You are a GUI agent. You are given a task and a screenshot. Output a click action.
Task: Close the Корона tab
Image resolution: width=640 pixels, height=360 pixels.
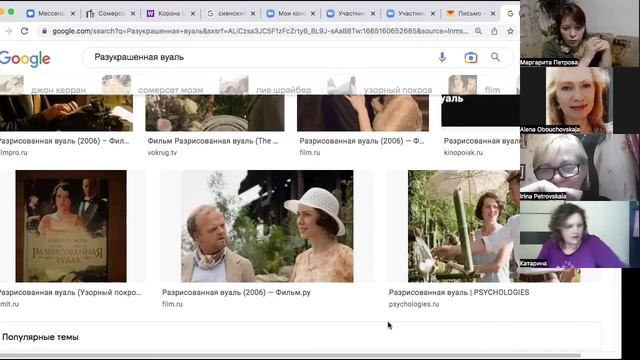193,13
